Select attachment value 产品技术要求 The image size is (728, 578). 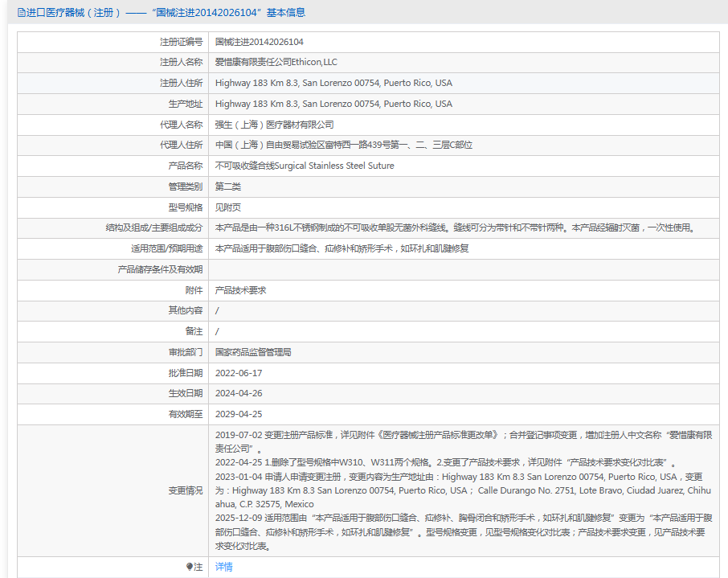[240, 290]
